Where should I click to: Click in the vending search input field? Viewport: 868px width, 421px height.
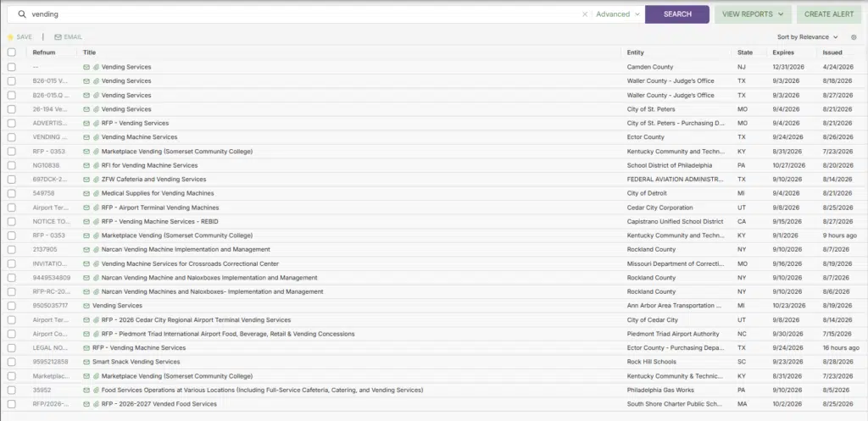click(304, 14)
